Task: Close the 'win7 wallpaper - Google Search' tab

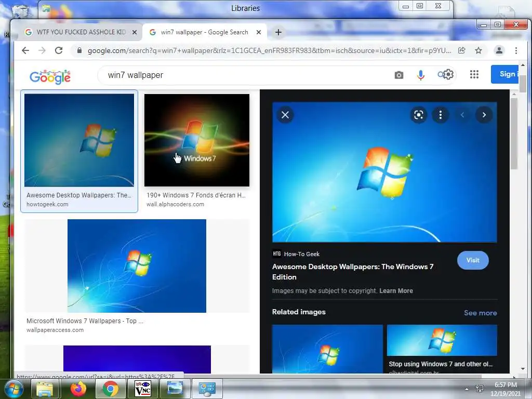Action: (x=259, y=32)
